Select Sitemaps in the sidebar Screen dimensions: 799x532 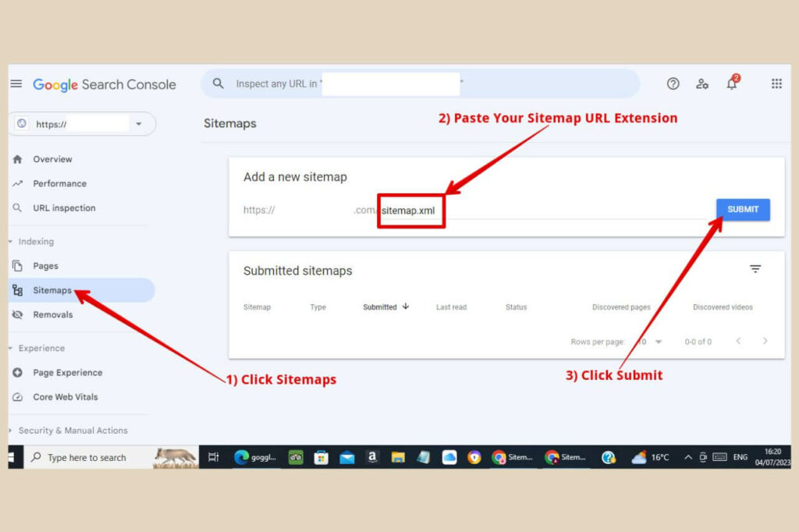(x=81, y=290)
